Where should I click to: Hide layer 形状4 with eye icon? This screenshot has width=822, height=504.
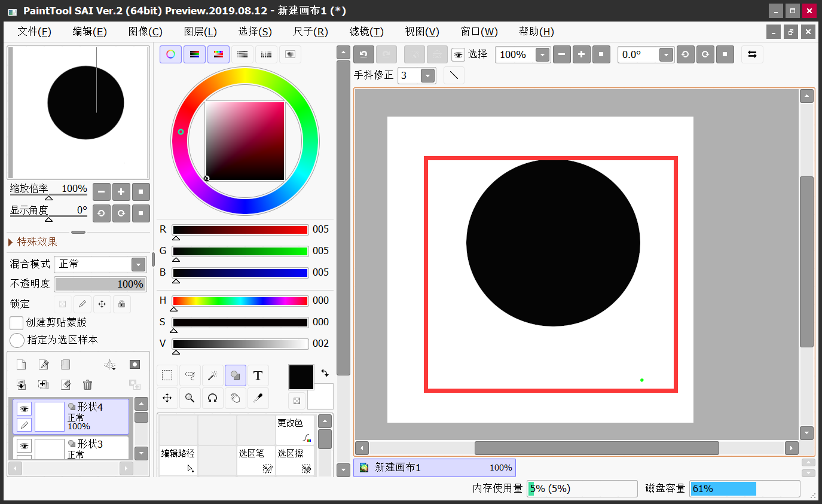[x=24, y=409]
